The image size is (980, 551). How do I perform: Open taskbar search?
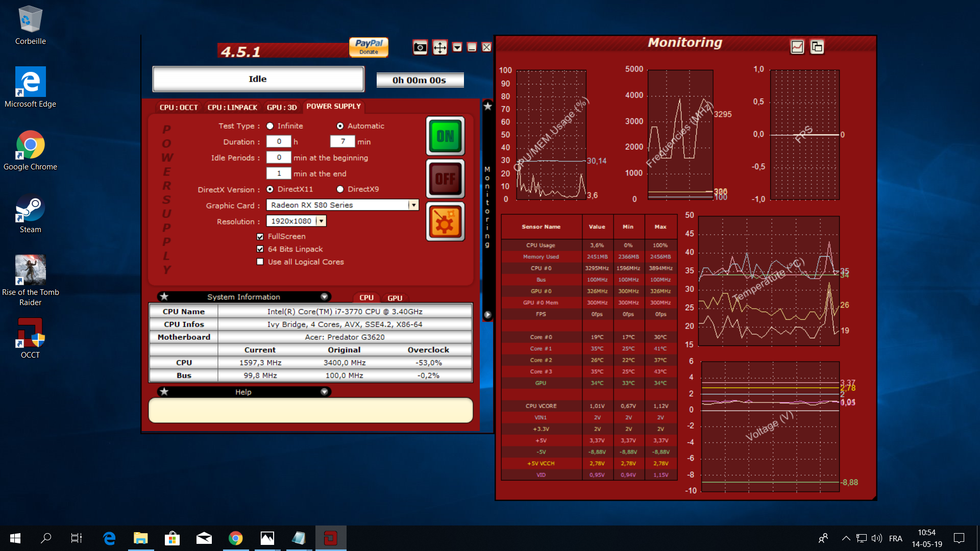[x=46, y=538]
